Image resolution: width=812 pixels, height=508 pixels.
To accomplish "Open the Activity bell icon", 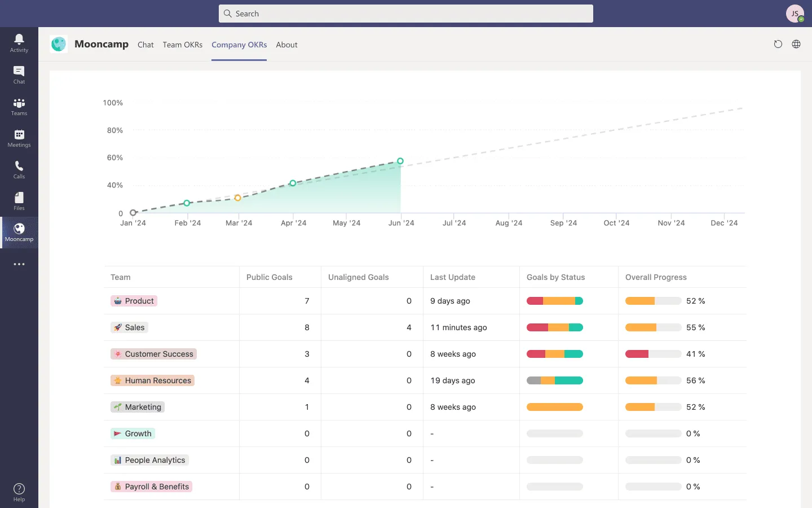I will [19, 43].
